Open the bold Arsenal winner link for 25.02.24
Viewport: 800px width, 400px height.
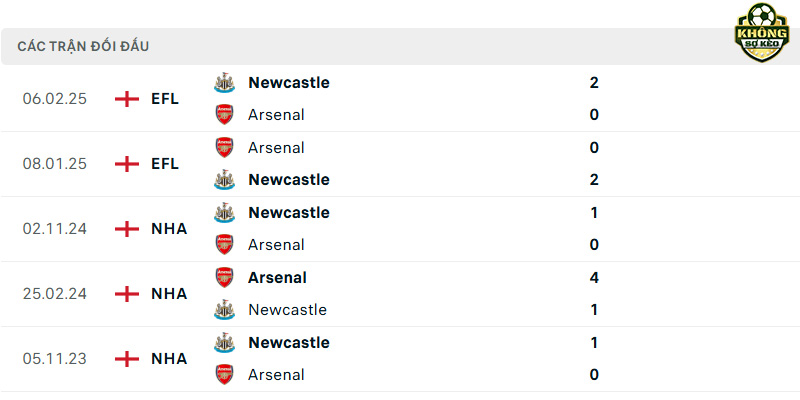tap(278, 278)
